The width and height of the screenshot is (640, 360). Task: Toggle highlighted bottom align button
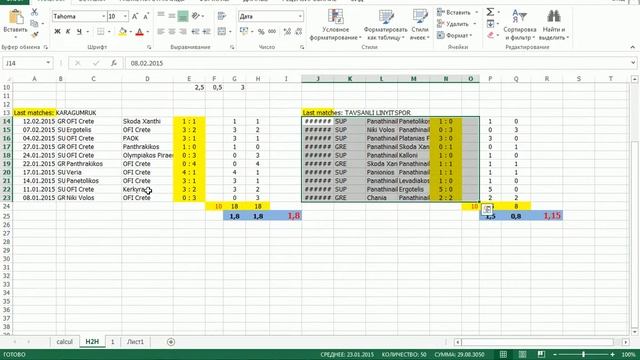click(x=183, y=16)
